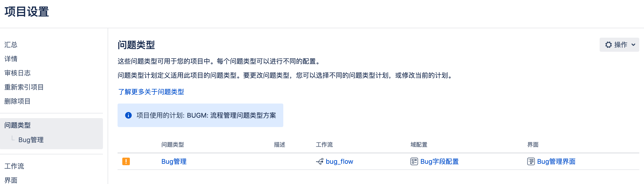Open the Bug字段配置 field configuration link
644x184 pixels.
click(x=439, y=162)
